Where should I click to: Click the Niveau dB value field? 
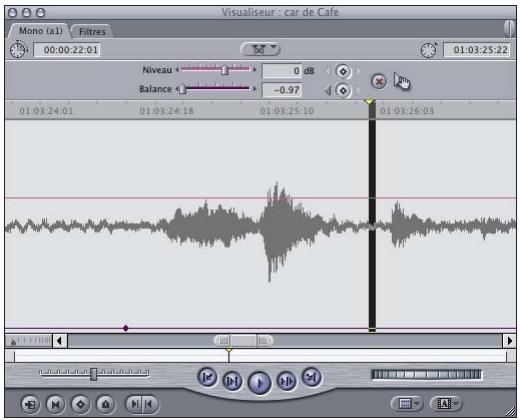[x=282, y=71]
